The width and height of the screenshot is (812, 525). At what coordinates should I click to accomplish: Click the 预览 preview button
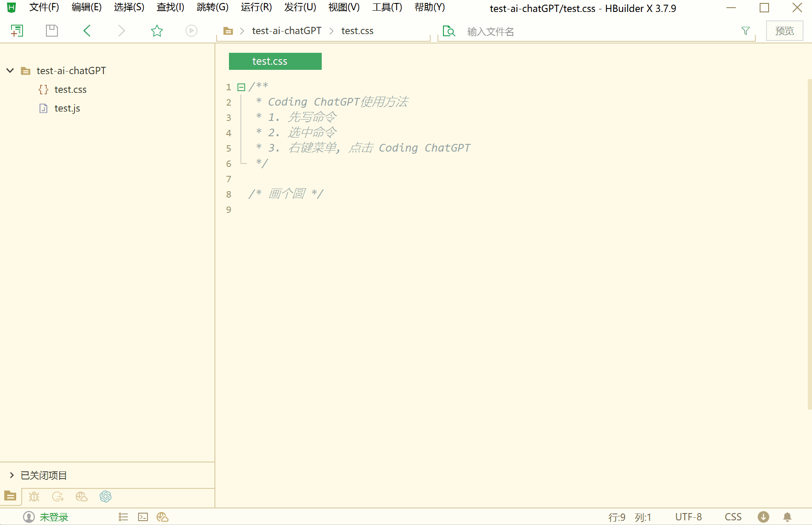point(784,31)
